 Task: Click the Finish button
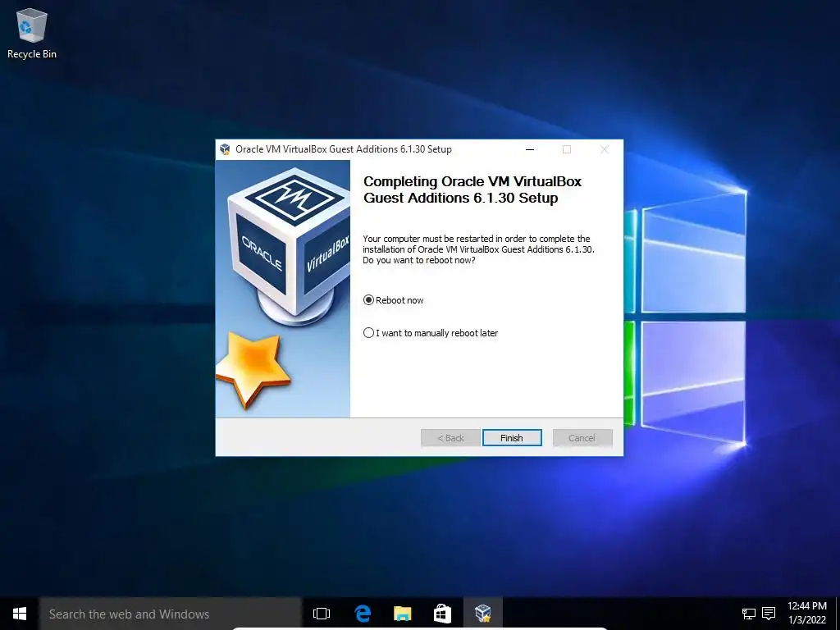coord(512,438)
